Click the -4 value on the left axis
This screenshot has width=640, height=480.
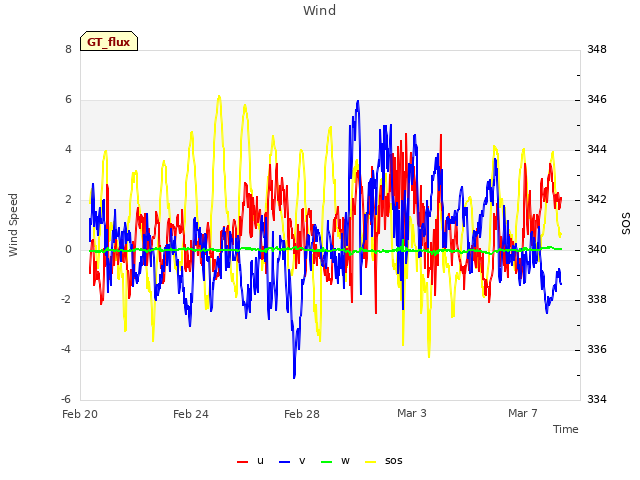click(66, 349)
